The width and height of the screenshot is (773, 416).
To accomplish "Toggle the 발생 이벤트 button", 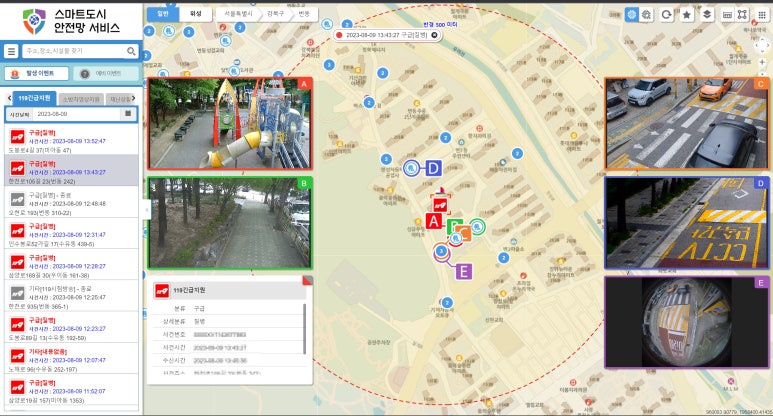I will [36, 73].
